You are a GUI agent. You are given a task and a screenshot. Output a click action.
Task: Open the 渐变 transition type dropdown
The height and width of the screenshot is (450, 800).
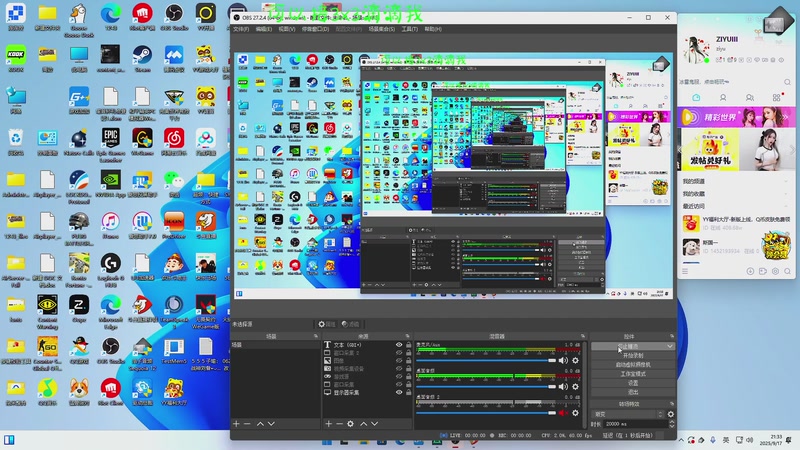point(629,414)
